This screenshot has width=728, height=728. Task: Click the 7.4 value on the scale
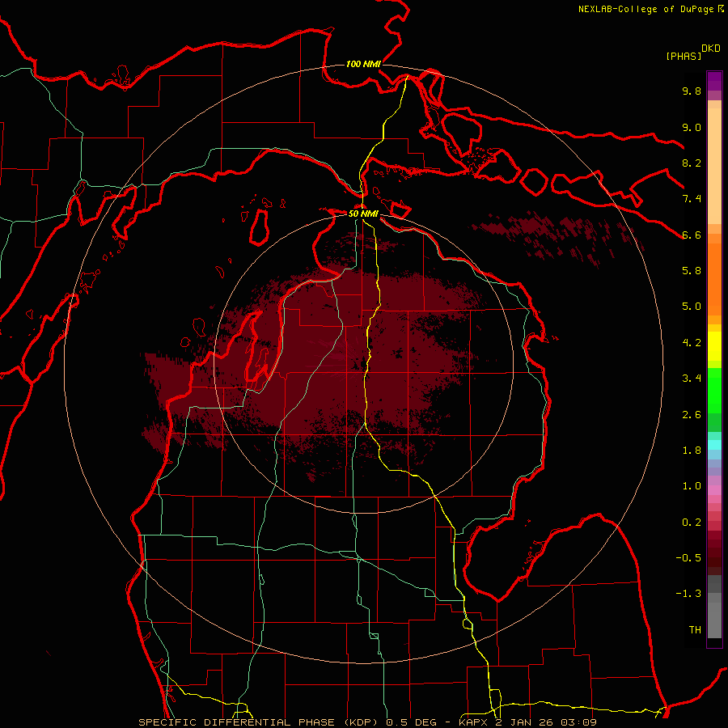pyautogui.click(x=692, y=199)
